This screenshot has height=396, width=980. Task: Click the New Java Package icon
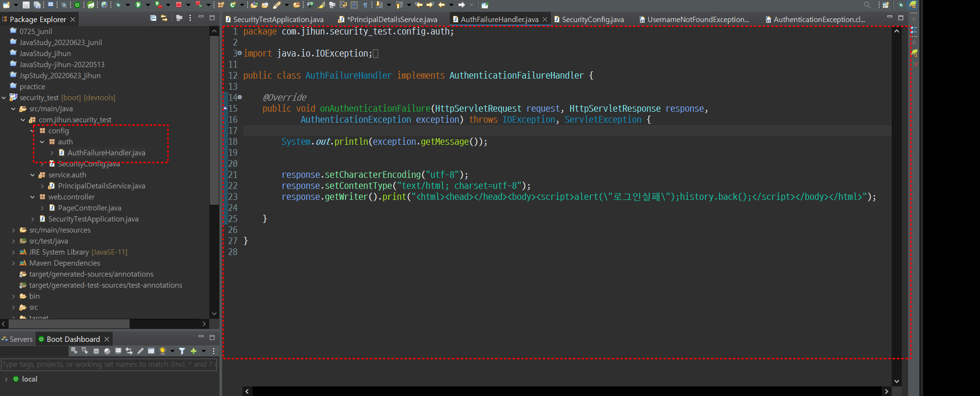pyautogui.click(x=221, y=5)
